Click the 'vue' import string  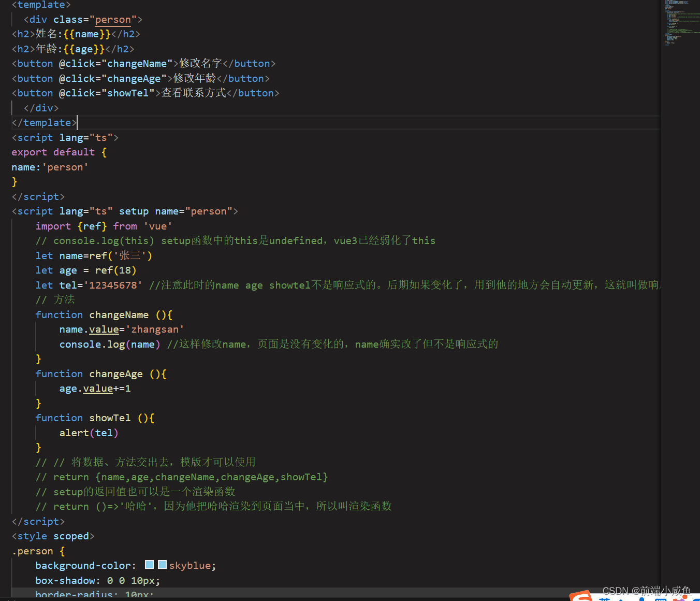point(157,226)
